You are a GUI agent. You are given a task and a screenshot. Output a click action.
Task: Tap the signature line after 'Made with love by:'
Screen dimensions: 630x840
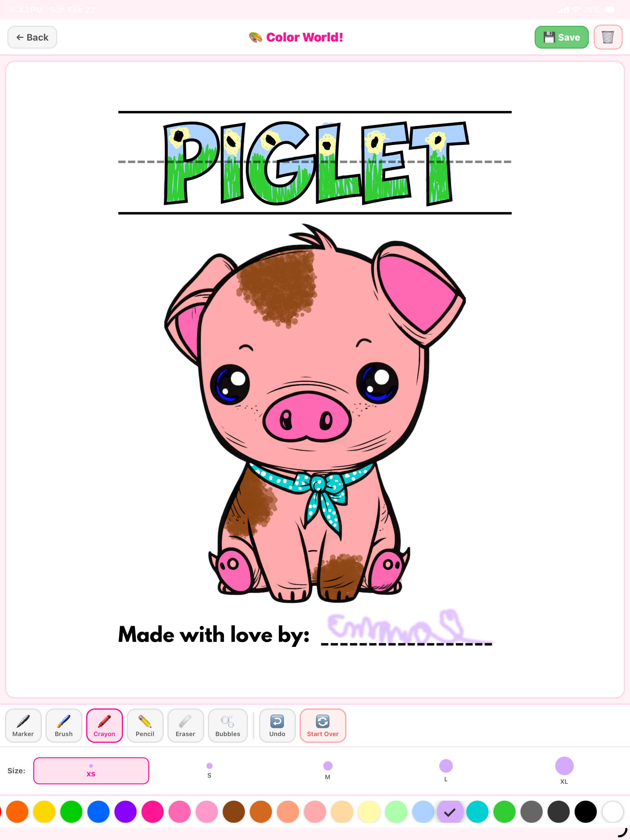point(407,644)
